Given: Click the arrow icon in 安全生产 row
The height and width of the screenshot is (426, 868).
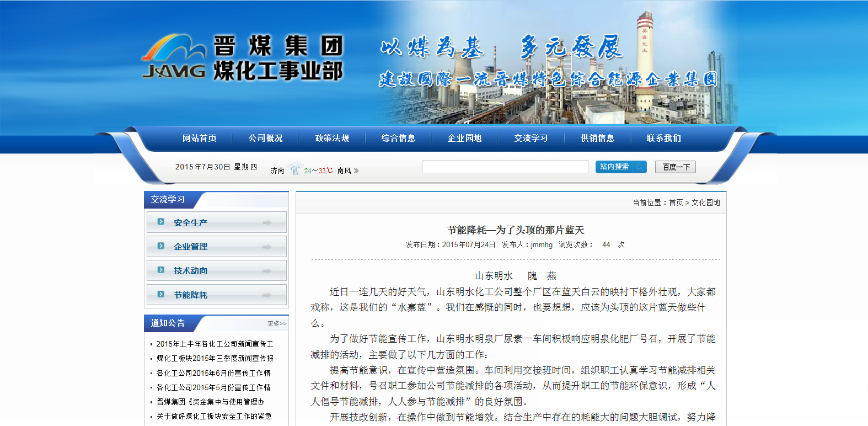Looking at the screenshot, I should point(267,223).
